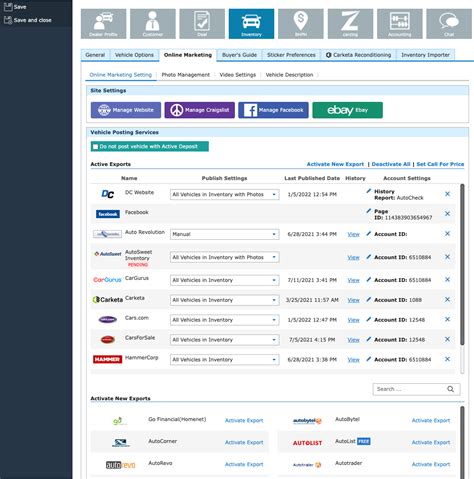
Task: Open Auto Revolution Manual dropdown
Action: [x=224, y=234]
